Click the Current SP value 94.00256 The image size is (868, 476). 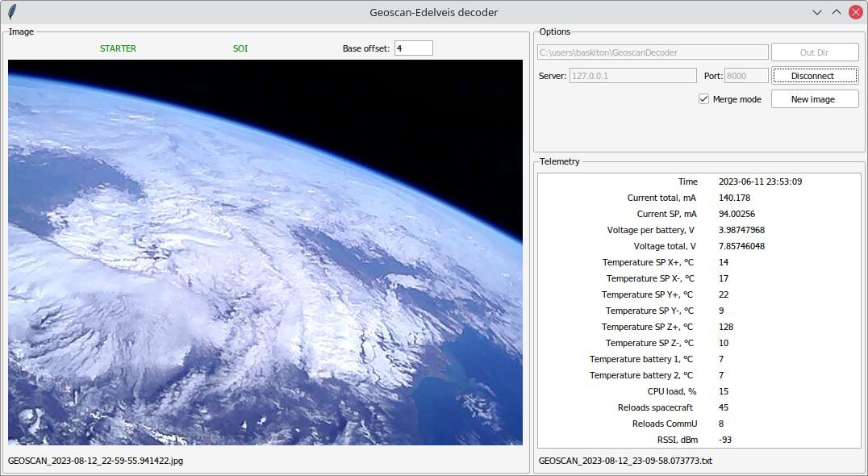coord(737,214)
